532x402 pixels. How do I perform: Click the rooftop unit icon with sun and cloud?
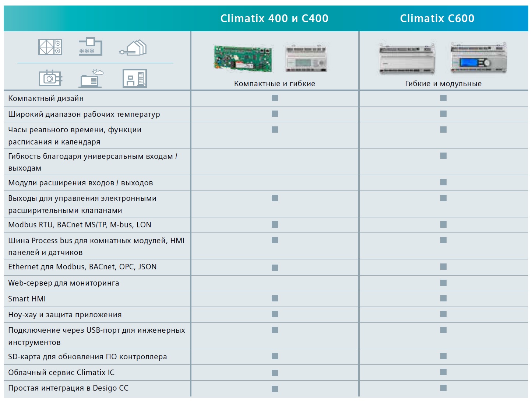91,78
